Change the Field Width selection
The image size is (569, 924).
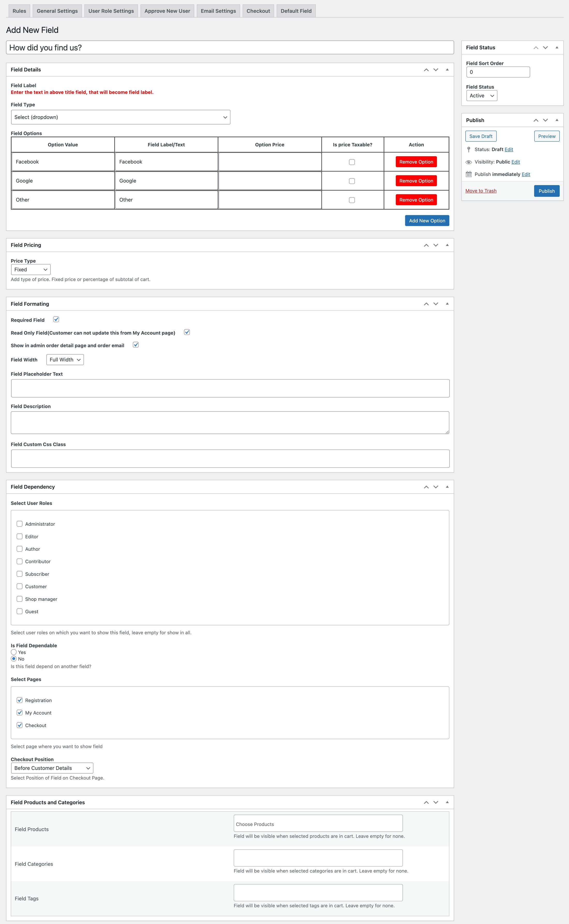pyautogui.click(x=65, y=359)
